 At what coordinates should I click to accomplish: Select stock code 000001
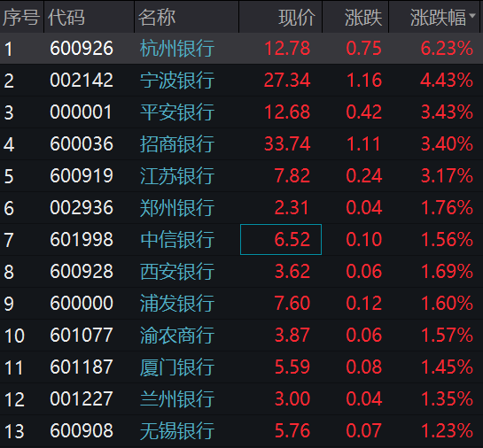pyautogui.click(x=81, y=112)
